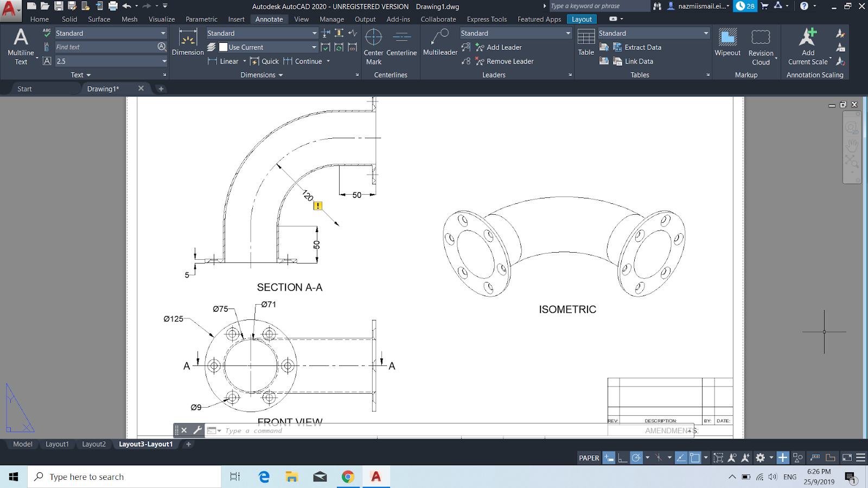Click the keyword search box
868x488 pixels.
pyautogui.click(x=599, y=6)
